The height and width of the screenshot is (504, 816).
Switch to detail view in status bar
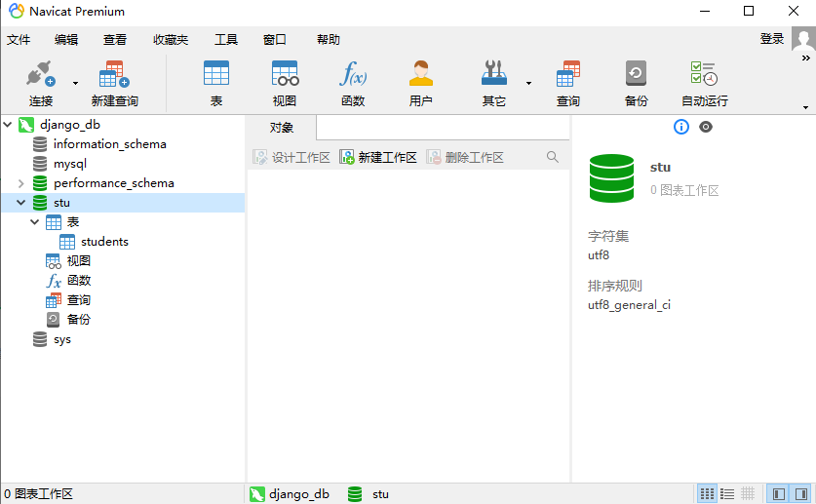coord(748,493)
